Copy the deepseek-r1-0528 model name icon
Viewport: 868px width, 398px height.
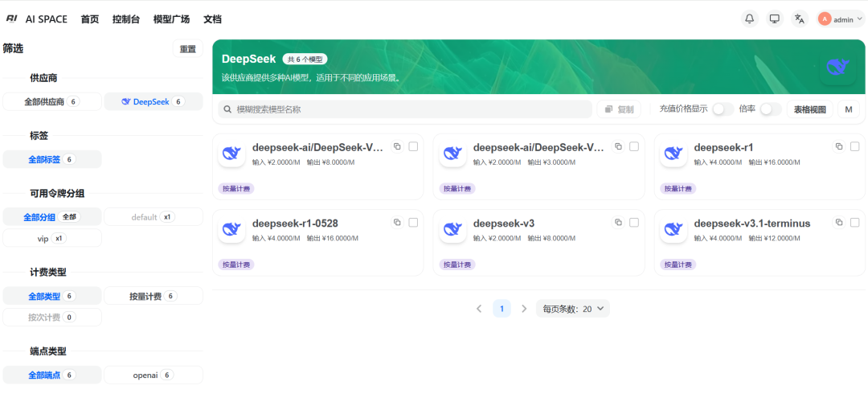pos(397,222)
